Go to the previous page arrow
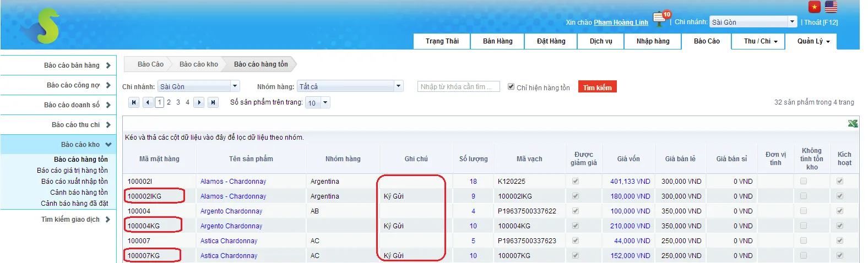The image size is (868, 263). [148, 102]
